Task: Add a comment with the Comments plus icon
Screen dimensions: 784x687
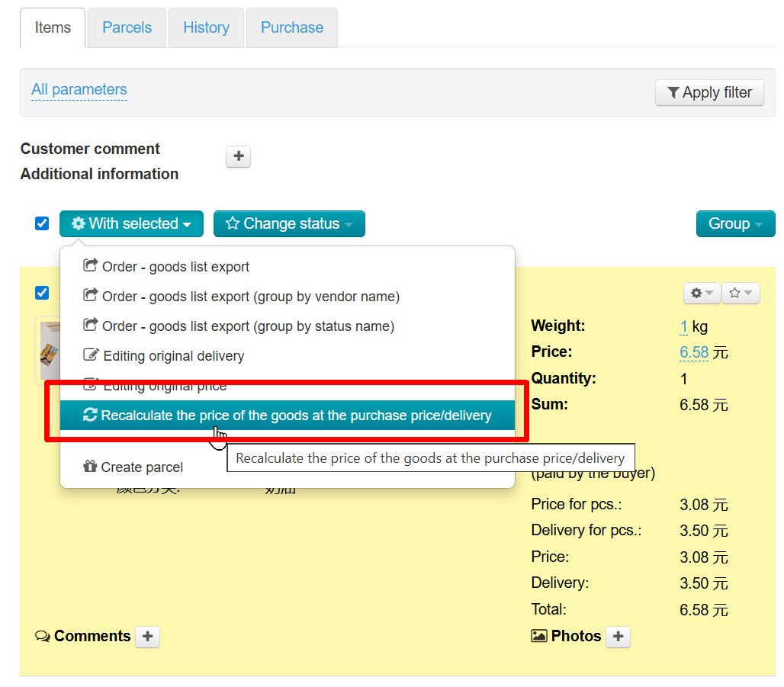Action: click(x=147, y=637)
